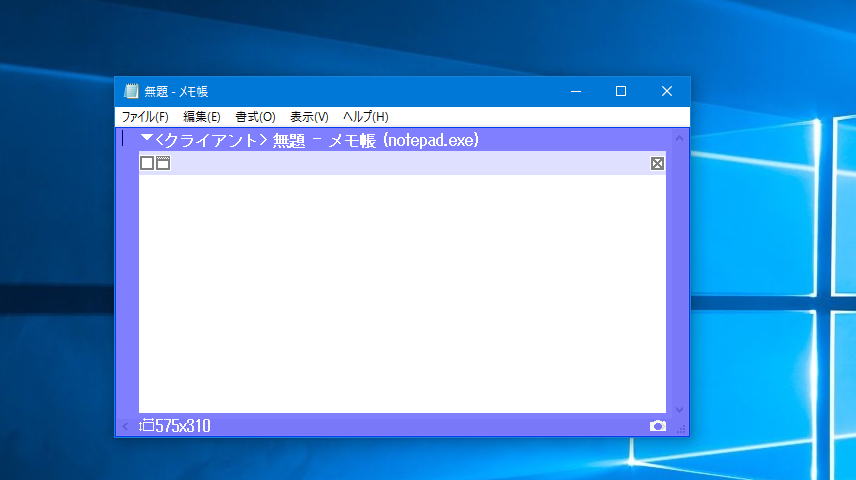Screen dimensions: 856x480
Task: Click the 575x310 size readout
Action: [183, 425]
